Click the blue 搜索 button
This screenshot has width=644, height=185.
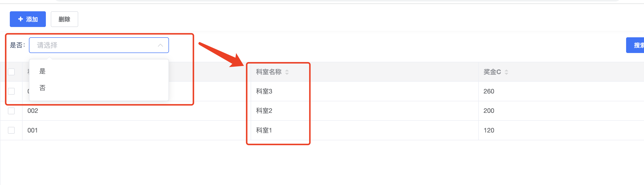click(x=636, y=45)
